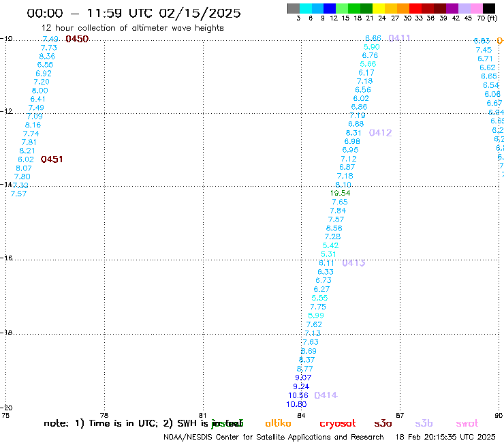Select the s3b time label 0411
Screen dimensions: 504x443
tap(399, 38)
